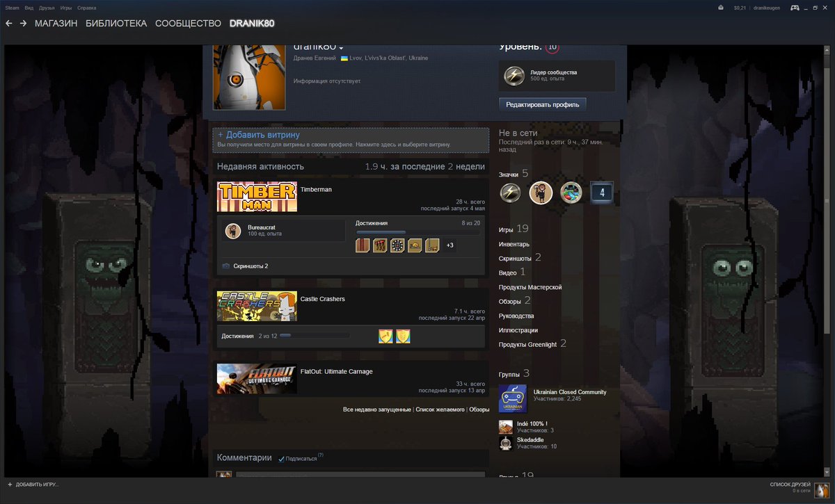
Task: Switch to the DRANIK80 tab
Action: (x=252, y=24)
